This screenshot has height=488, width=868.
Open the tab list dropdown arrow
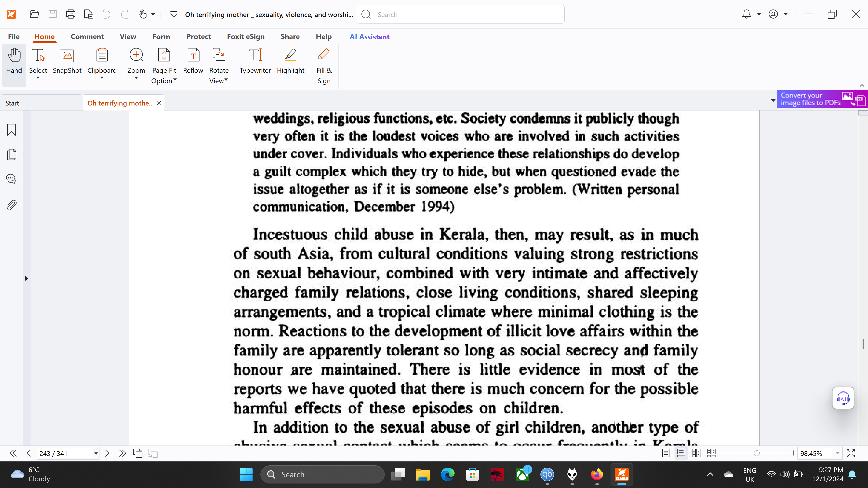[x=773, y=100]
